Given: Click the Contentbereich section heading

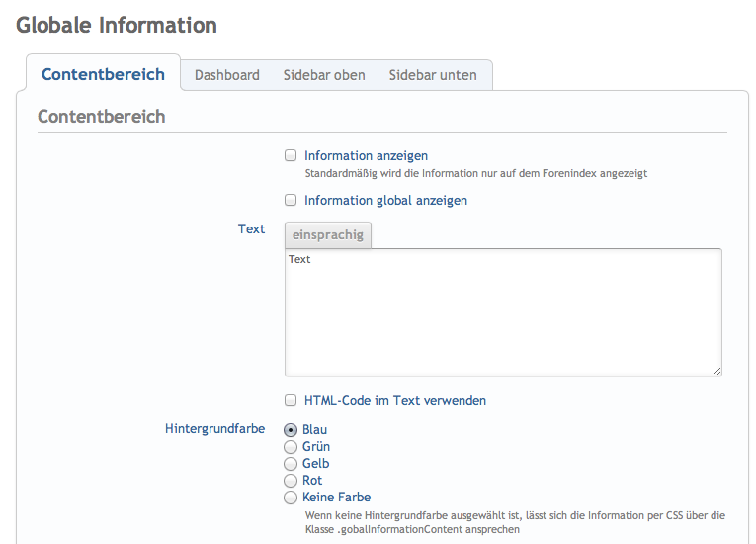Looking at the screenshot, I should pyautogui.click(x=101, y=117).
